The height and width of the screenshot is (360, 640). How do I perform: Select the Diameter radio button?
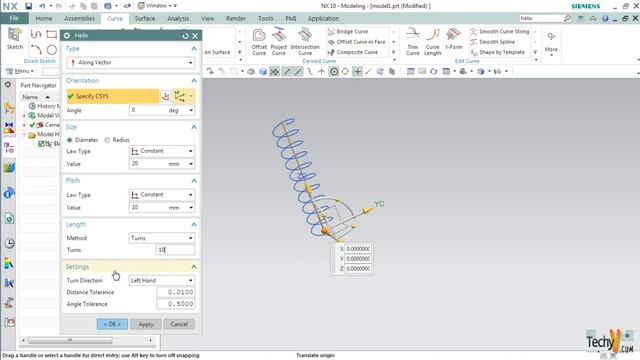70,140
